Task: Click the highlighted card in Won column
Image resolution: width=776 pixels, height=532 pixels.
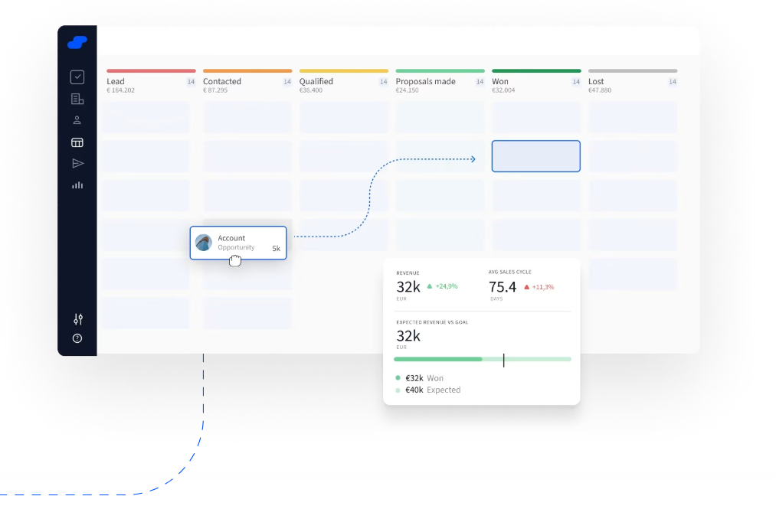Action: point(535,156)
